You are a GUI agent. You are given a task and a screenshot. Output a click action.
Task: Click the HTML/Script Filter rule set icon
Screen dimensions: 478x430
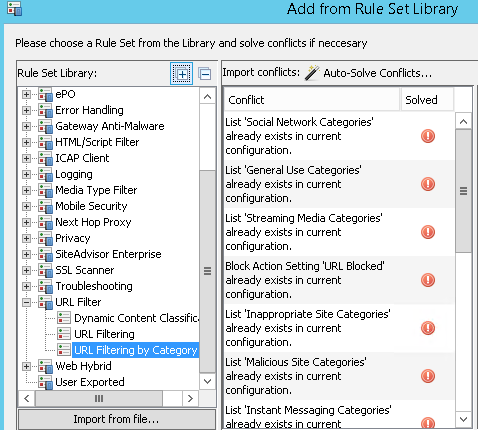tap(45, 142)
